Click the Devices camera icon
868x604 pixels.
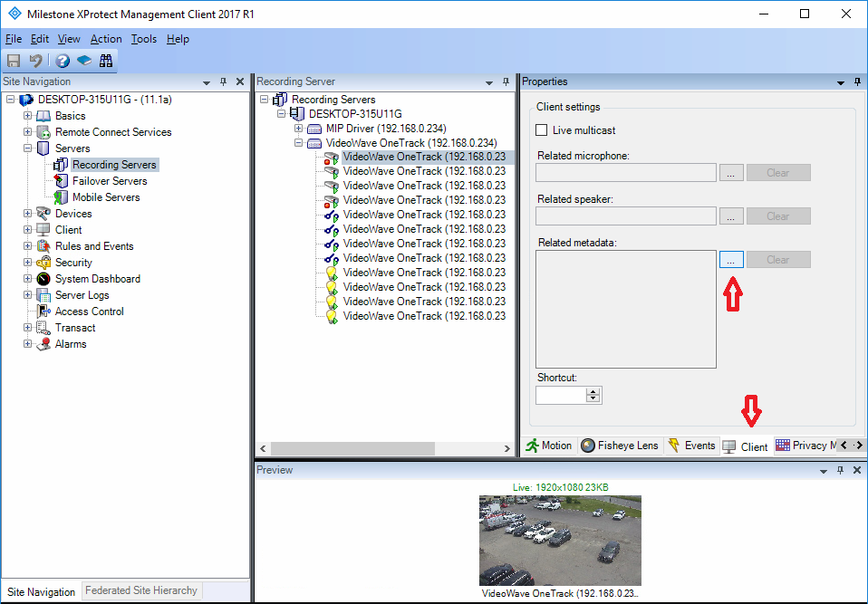43,214
